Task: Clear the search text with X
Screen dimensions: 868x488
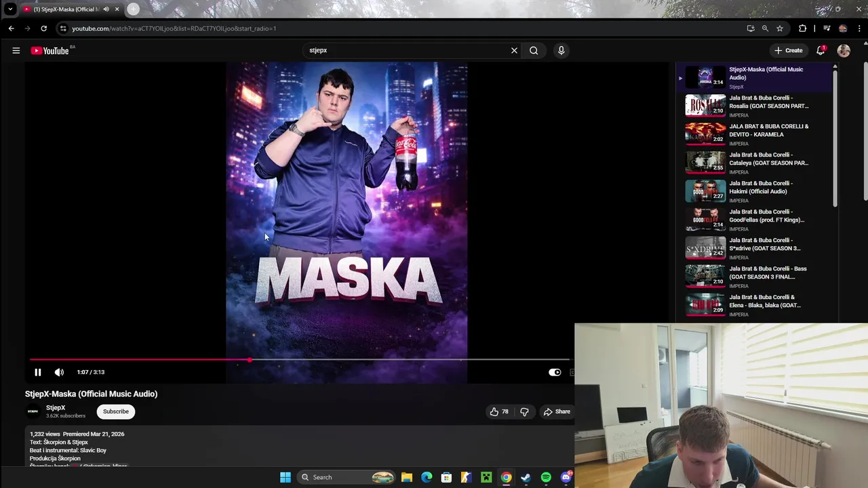Action: tap(514, 50)
